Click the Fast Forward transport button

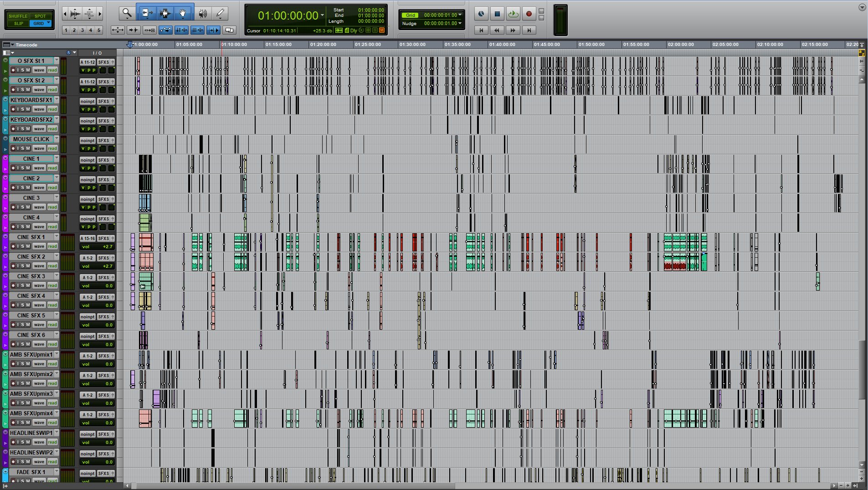click(513, 30)
